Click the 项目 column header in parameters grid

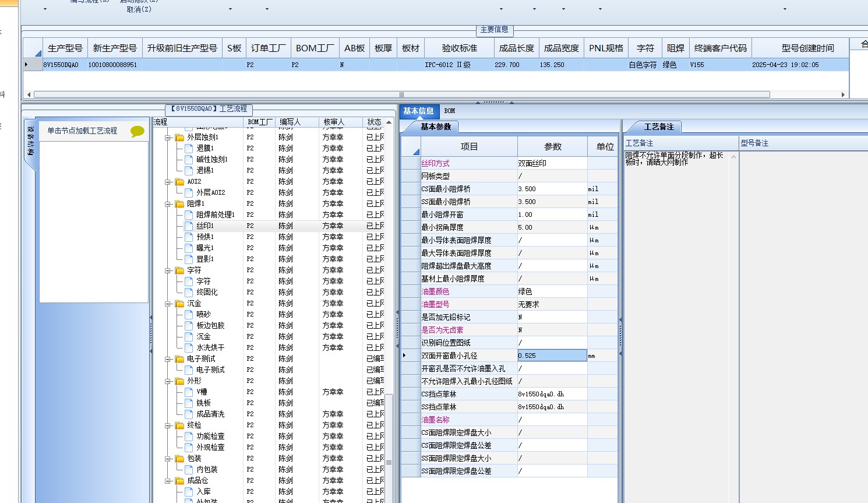click(469, 146)
